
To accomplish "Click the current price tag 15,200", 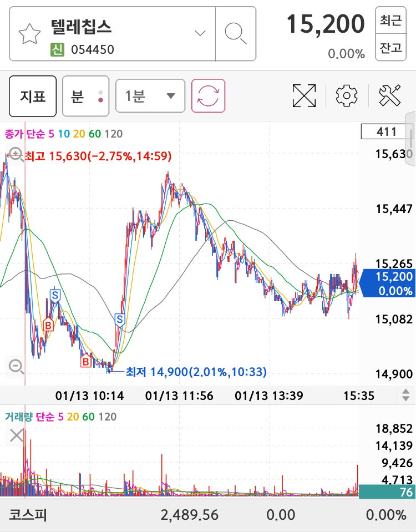I will click(x=388, y=283).
